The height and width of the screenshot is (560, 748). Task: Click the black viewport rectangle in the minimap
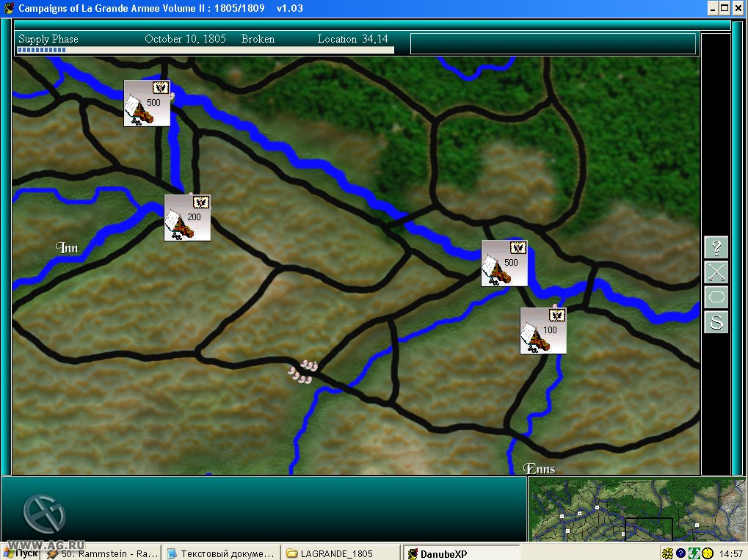click(649, 529)
